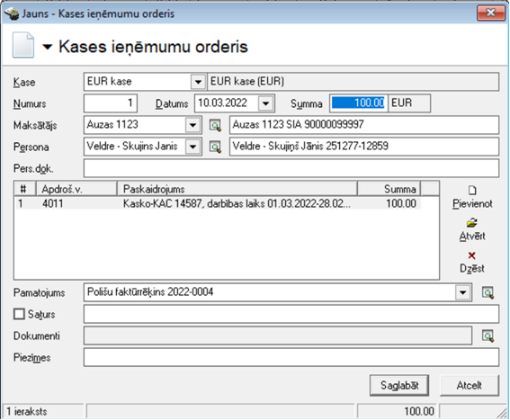Expand the Pamatojums dropdown list
This screenshot has height=420, width=510.
(463, 292)
